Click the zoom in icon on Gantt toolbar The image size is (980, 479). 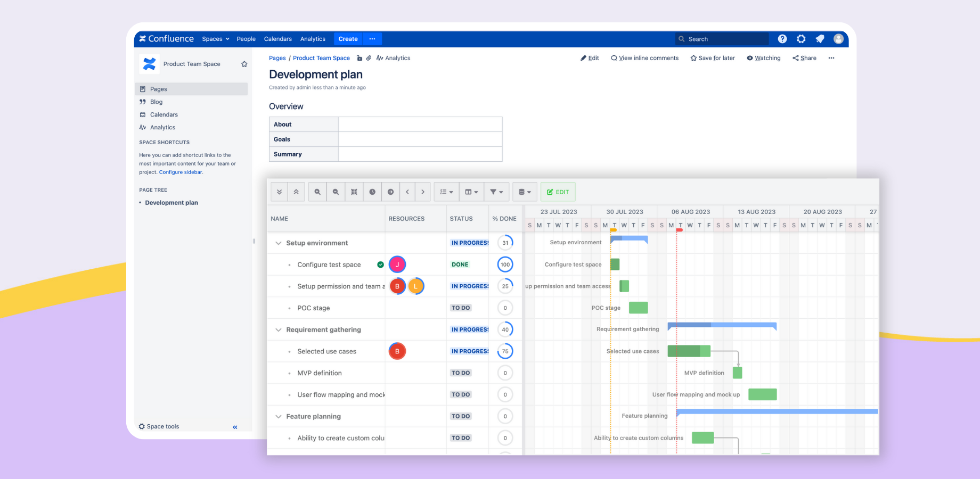(317, 192)
